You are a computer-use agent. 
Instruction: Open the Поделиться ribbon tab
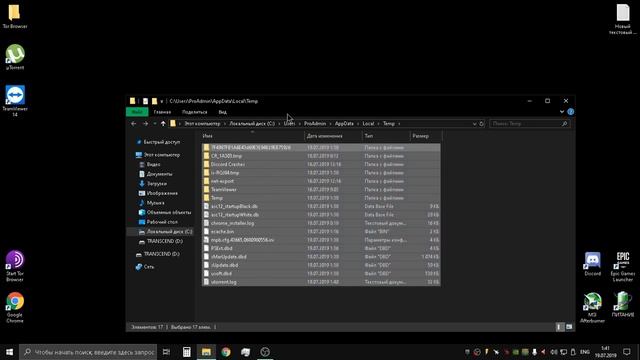(x=194, y=112)
